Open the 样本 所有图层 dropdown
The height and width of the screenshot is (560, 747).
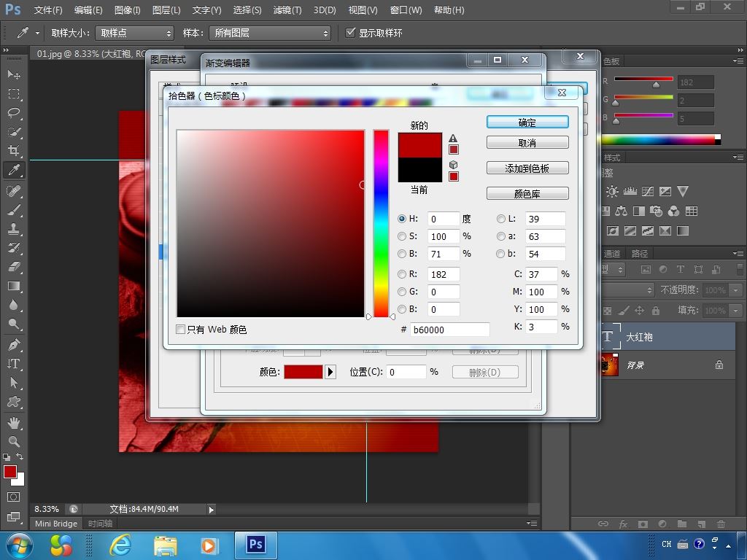pyautogui.click(x=270, y=33)
